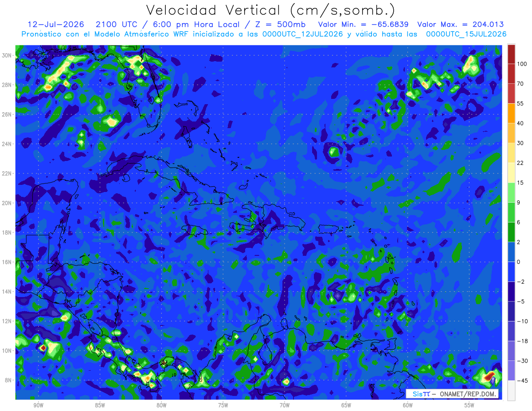Click the longitude label "75W"
Viewport: 532px width, 411px height.
coord(223,405)
